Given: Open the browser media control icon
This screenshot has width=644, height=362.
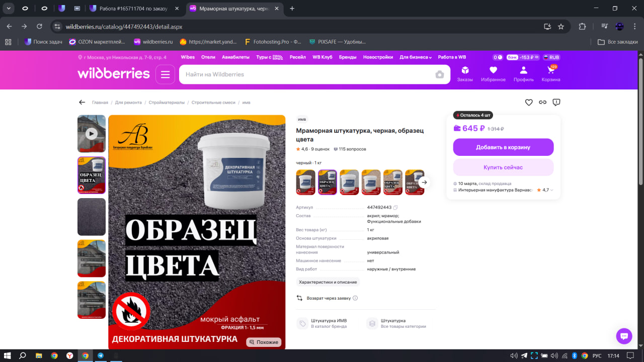Looking at the screenshot, I should 605,26.
